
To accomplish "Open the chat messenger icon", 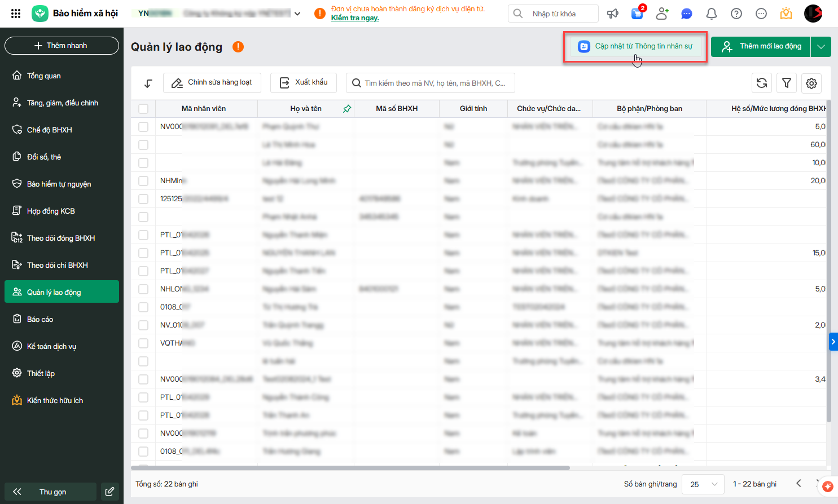I will pos(687,14).
